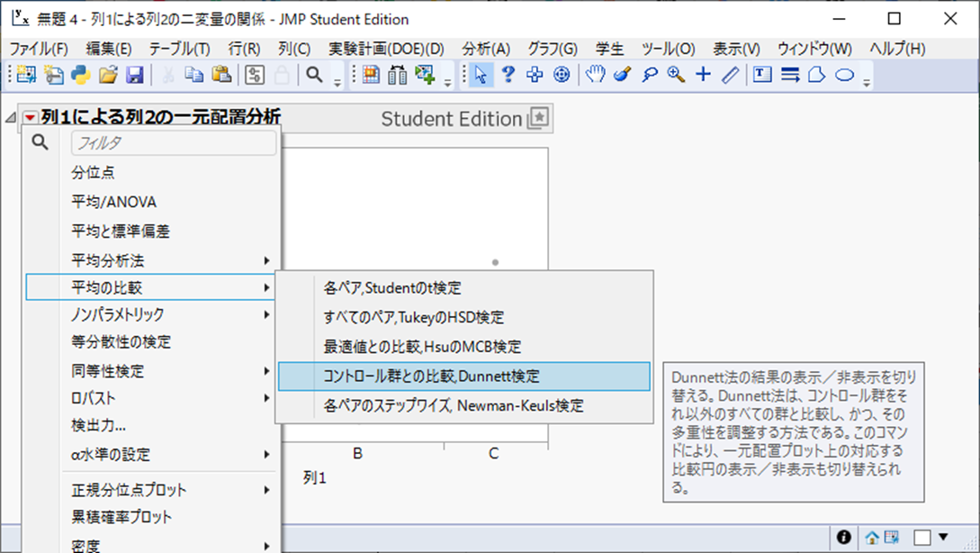The image size is (980, 553).
Task: Open the 分析(A) menu
Action: click(x=486, y=48)
